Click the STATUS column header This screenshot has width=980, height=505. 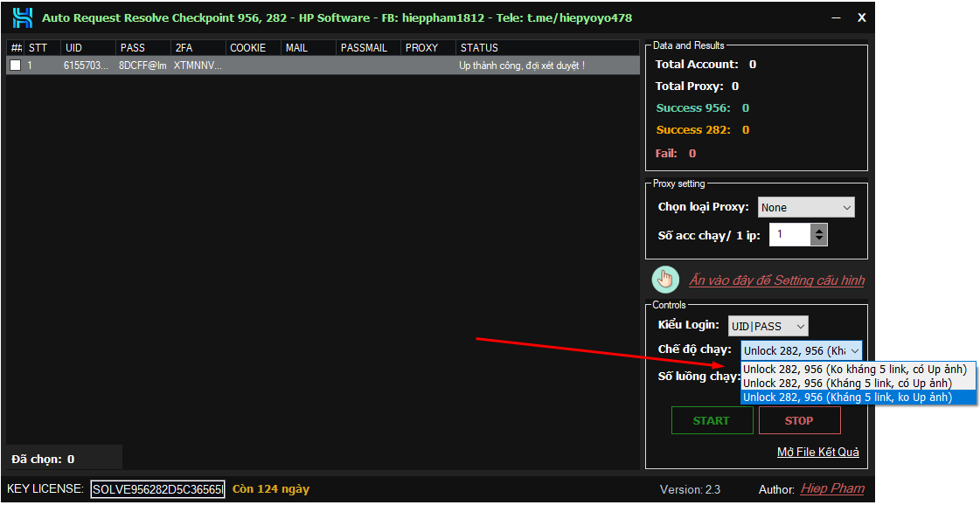point(479,48)
